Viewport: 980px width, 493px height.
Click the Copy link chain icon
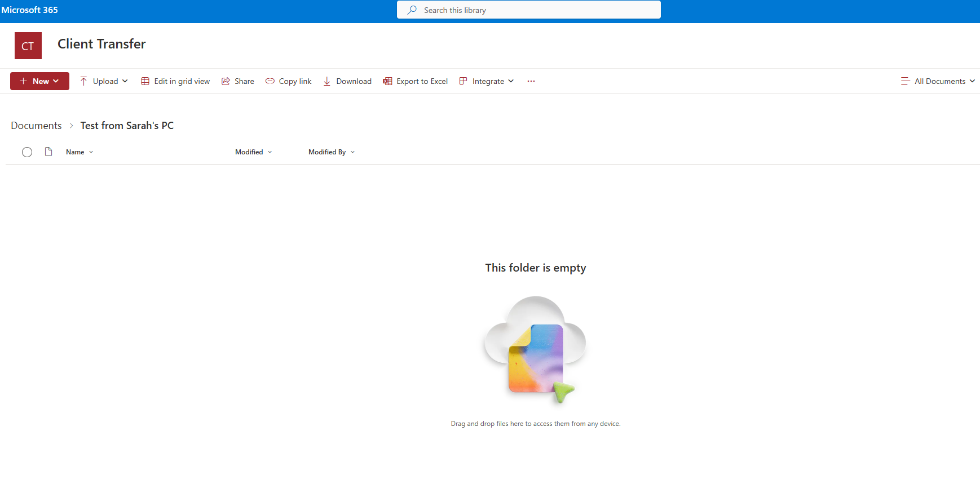[x=270, y=81]
